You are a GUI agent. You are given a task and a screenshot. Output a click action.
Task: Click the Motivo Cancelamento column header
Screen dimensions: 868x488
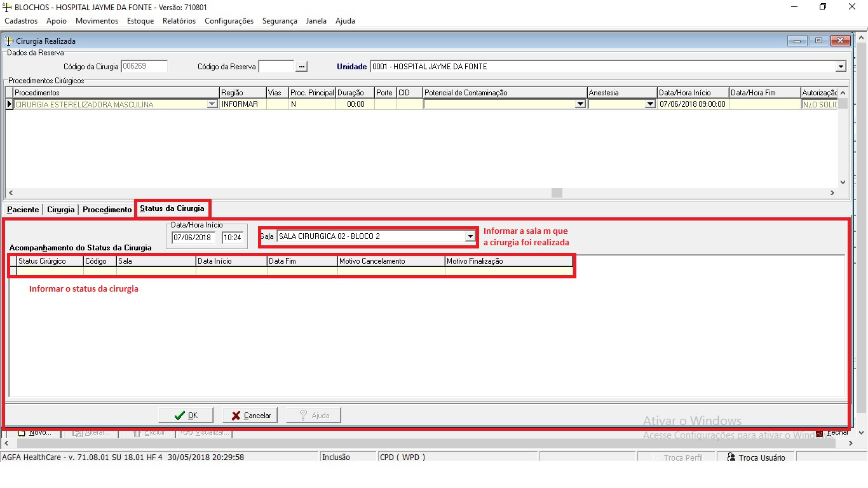[391, 261]
